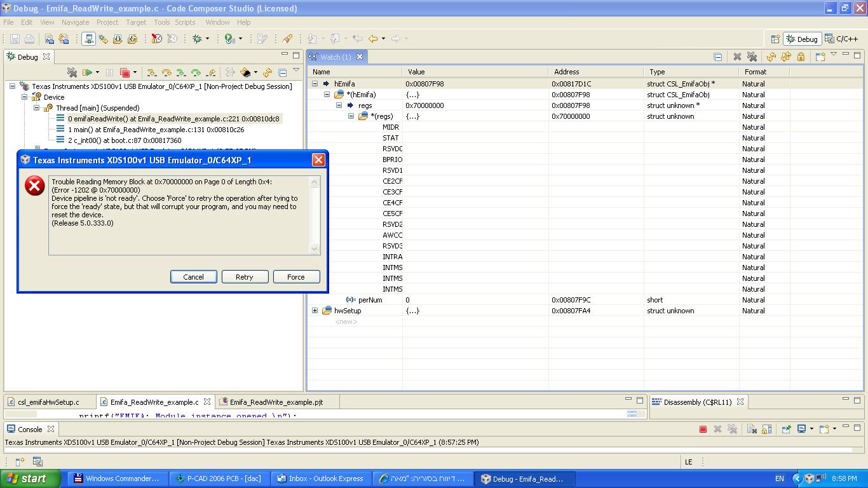Click the Force button in error dialog
Viewport: 868px width, 488px height.
[296, 277]
